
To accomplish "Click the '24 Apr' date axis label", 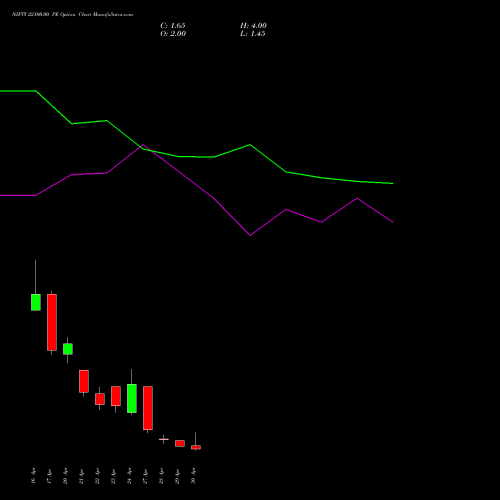I will coord(129,476).
